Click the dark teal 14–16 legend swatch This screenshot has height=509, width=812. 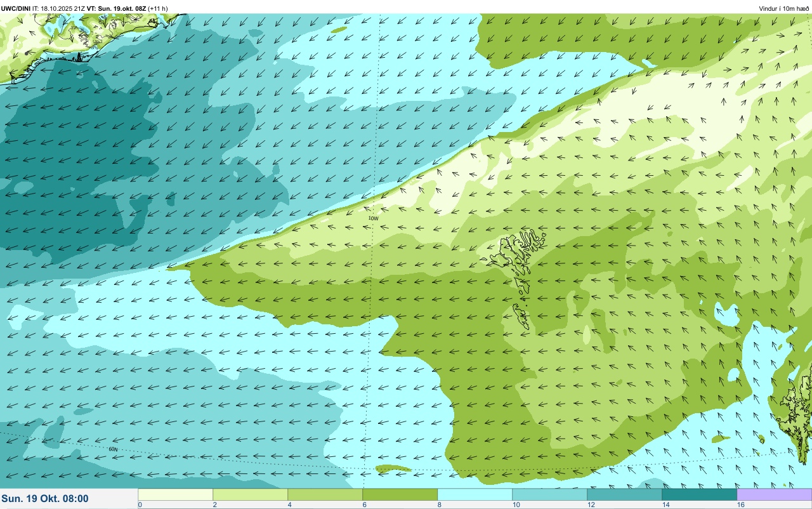pyautogui.click(x=700, y=494)
